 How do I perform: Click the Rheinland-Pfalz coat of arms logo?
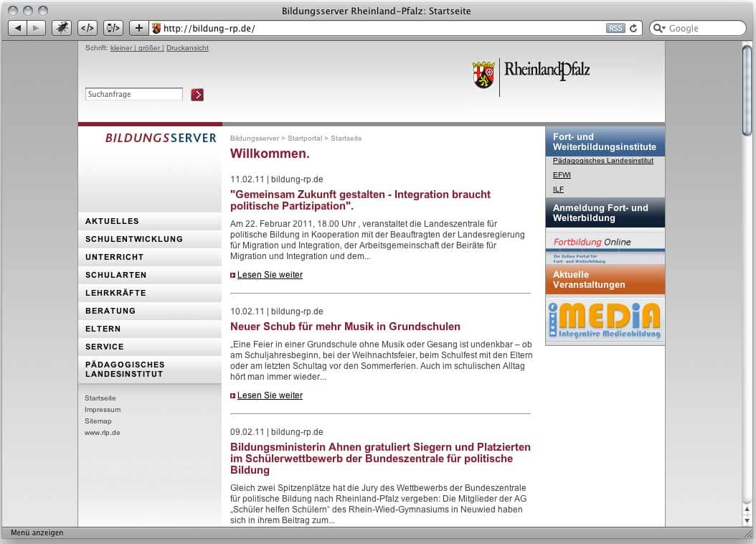point(483,75)
